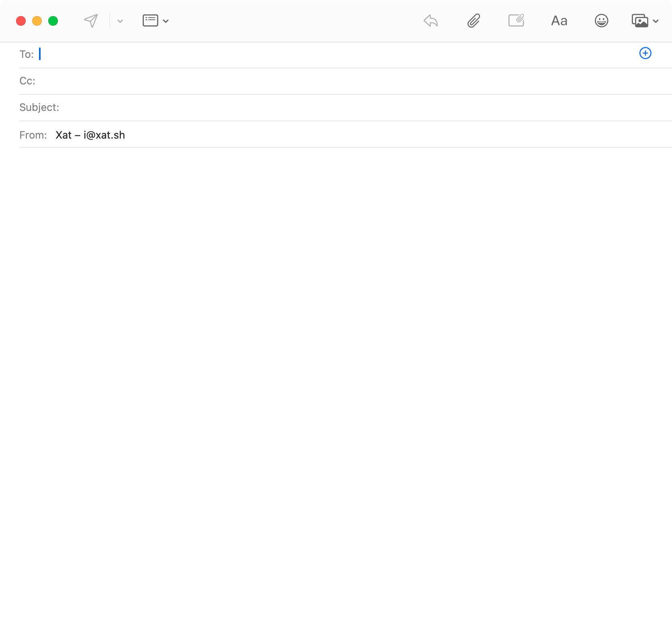Image resolution: width=672 pixels, height=626 pixels.
Task: Click into the empty message body area
Action: point(336,362)
